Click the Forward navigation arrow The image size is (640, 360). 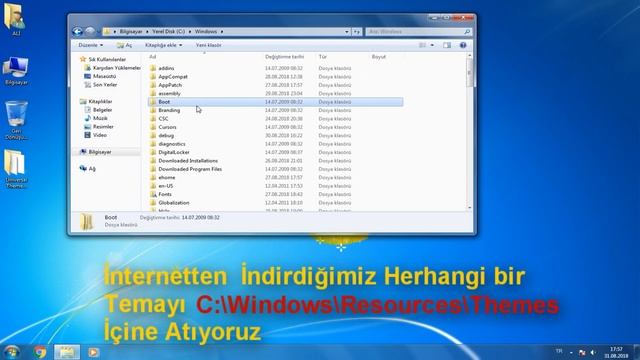90,31
